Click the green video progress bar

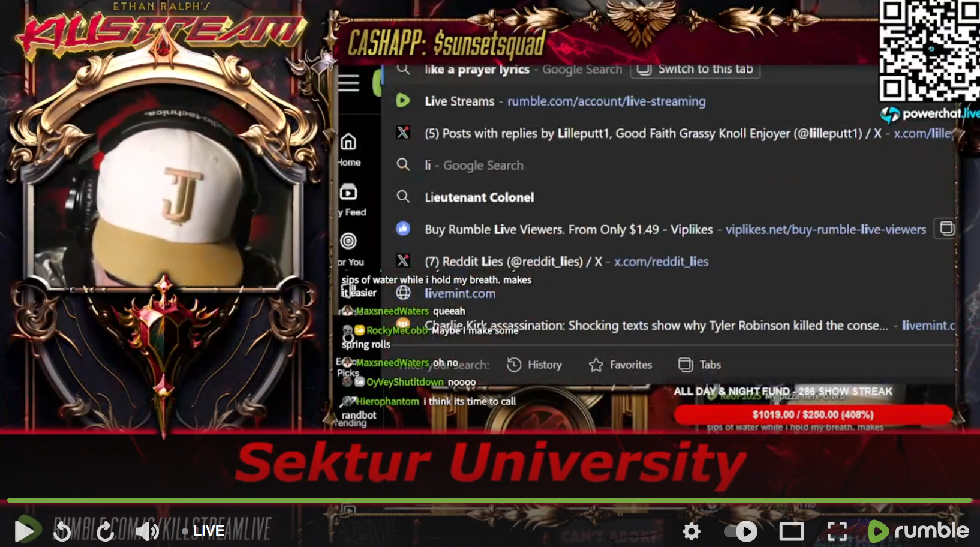489,500
